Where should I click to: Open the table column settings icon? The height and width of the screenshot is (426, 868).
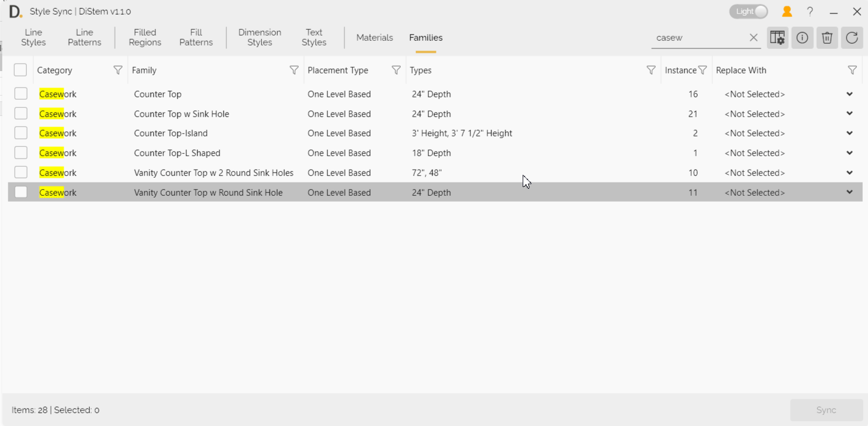click(x=777, y=37)
